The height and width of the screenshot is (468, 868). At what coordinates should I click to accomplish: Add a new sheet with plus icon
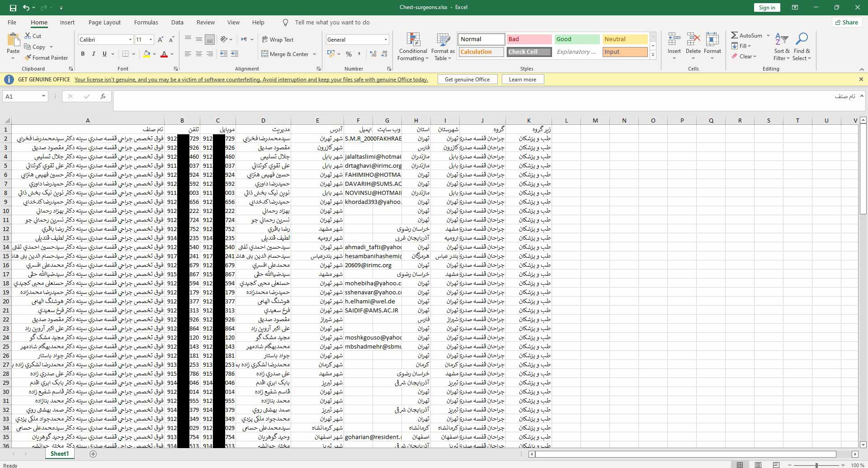(x=93, y=454)
